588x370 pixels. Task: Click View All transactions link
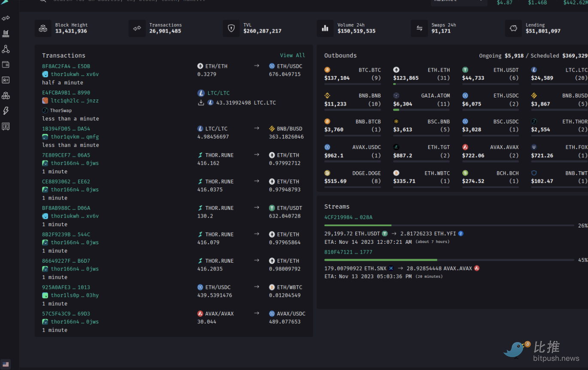292,55
